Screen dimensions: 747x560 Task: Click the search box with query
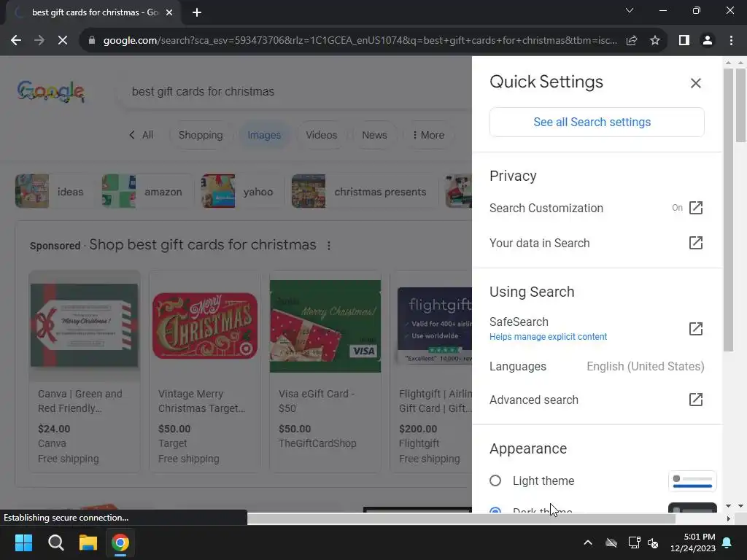(x=295, y=91)
